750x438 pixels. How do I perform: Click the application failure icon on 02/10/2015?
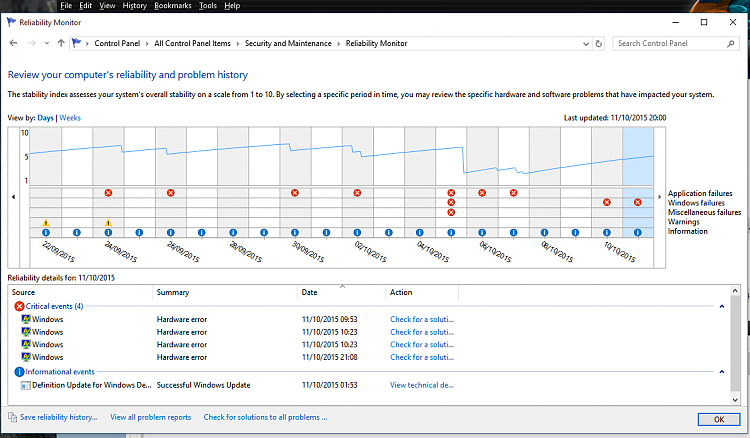pos(357,193)
